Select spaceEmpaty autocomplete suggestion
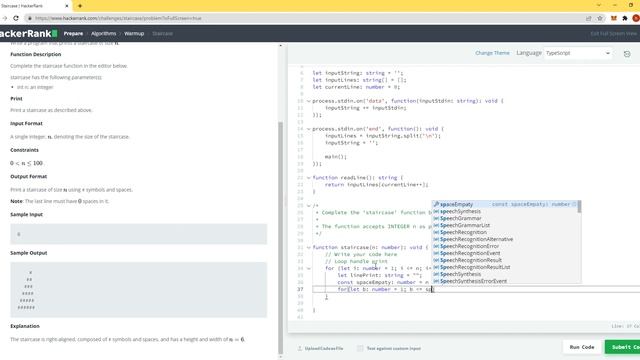This screenshot has width=640, height=360. point(505,204)
